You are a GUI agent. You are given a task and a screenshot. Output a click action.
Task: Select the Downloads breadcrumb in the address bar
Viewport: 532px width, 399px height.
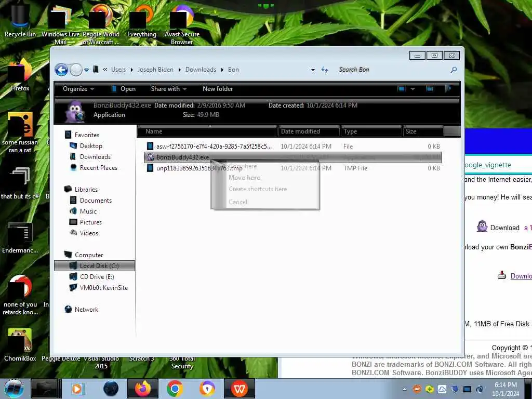point(201,70)
